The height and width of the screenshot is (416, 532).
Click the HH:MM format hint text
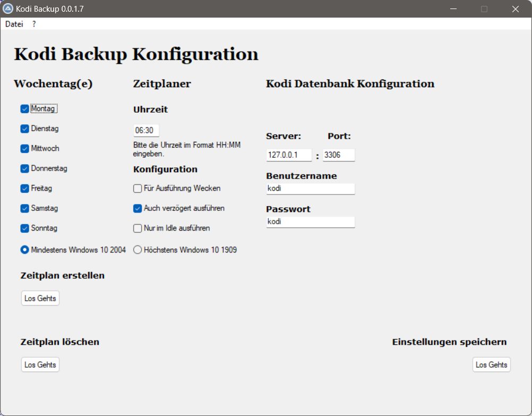(187, 149)
